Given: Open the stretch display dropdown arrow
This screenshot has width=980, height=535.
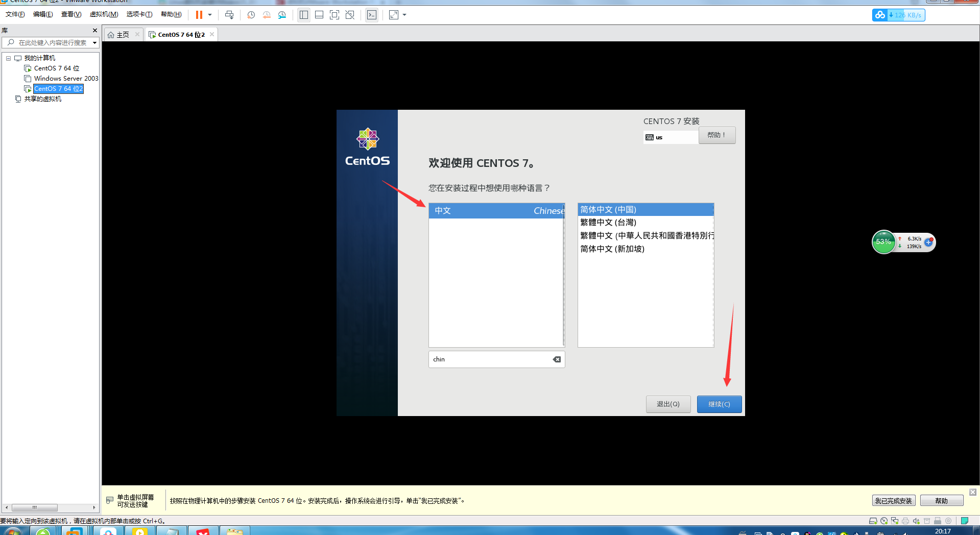Looking at the screenshot, I should (404, 15).
